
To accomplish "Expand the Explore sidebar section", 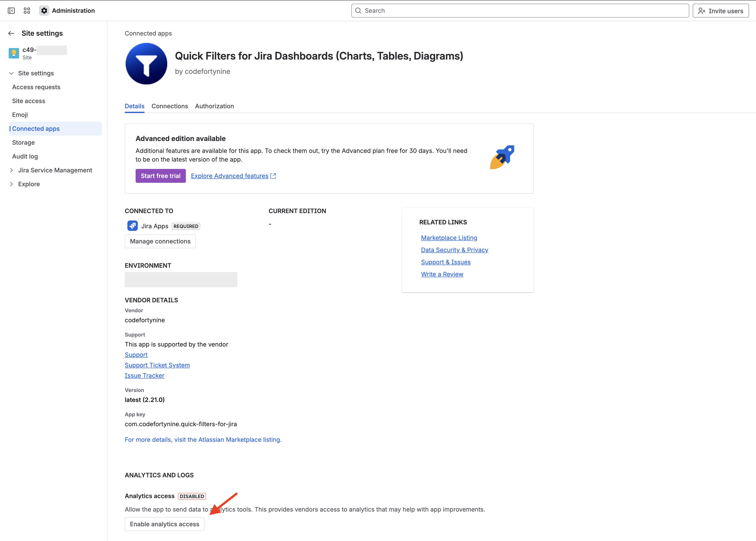I will [x=11, y=184].
